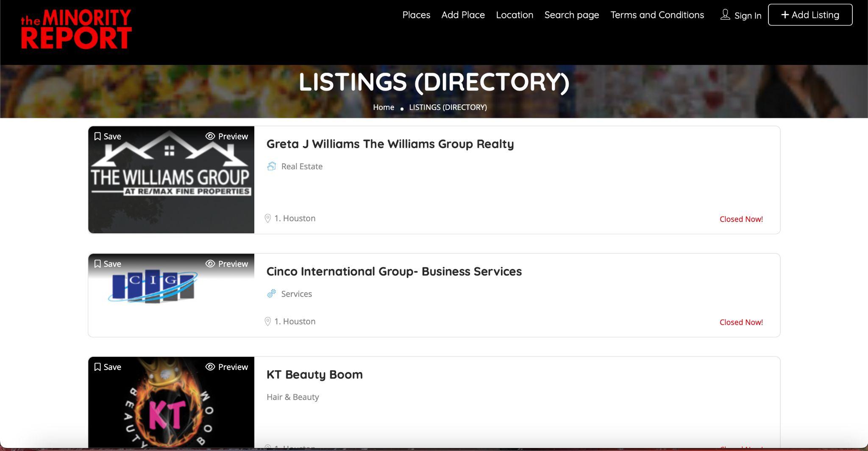This screenshot has height=451, width=868.
Task: Click Houston location on Cinco International listing
Action: 295,322
